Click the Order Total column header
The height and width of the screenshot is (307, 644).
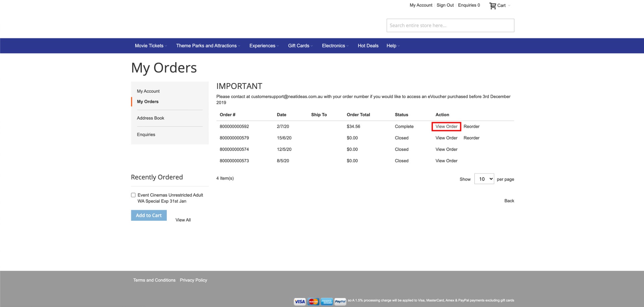(358, 115)
